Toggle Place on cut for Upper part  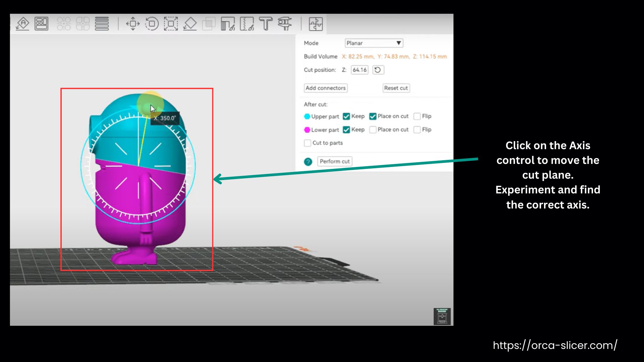coord(373,116)
